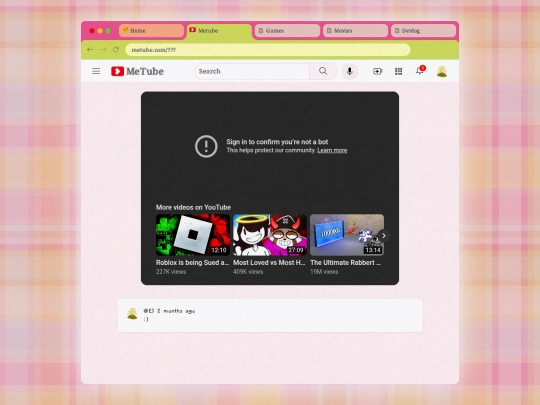Open the Roblox video thumbnail 12:10

click(193, 235)
